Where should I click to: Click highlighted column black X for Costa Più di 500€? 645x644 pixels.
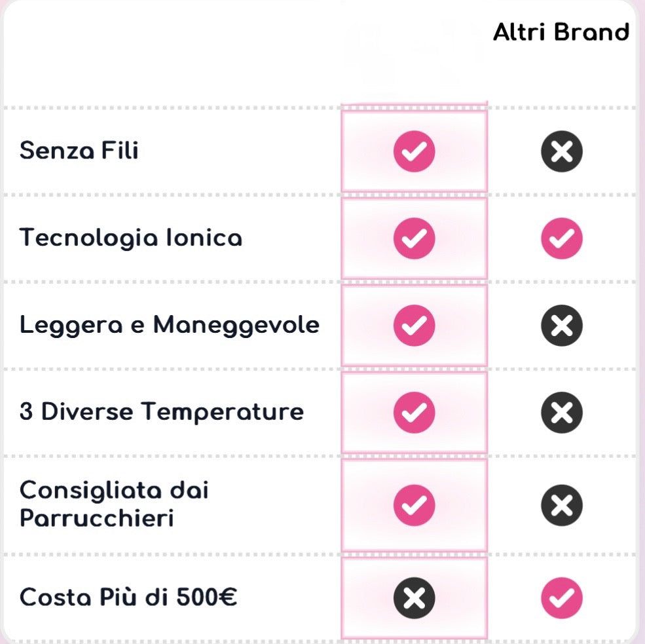click(414, 597)
